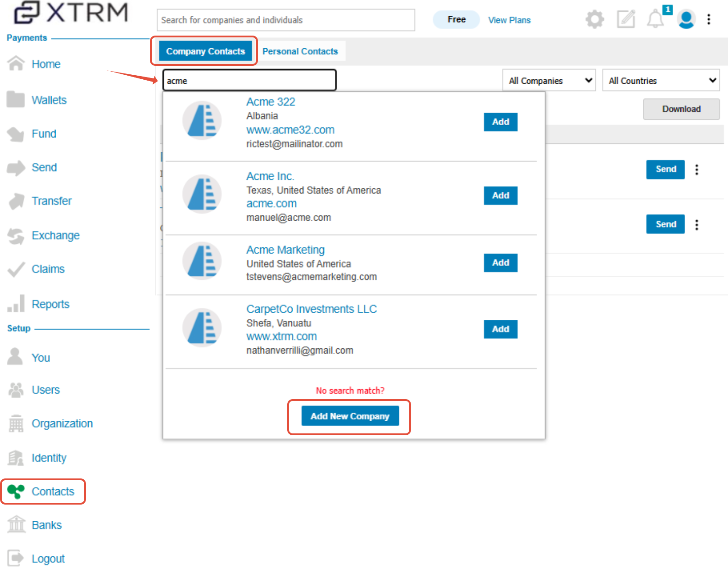Click the Users group icon

[x=16, y=390]
